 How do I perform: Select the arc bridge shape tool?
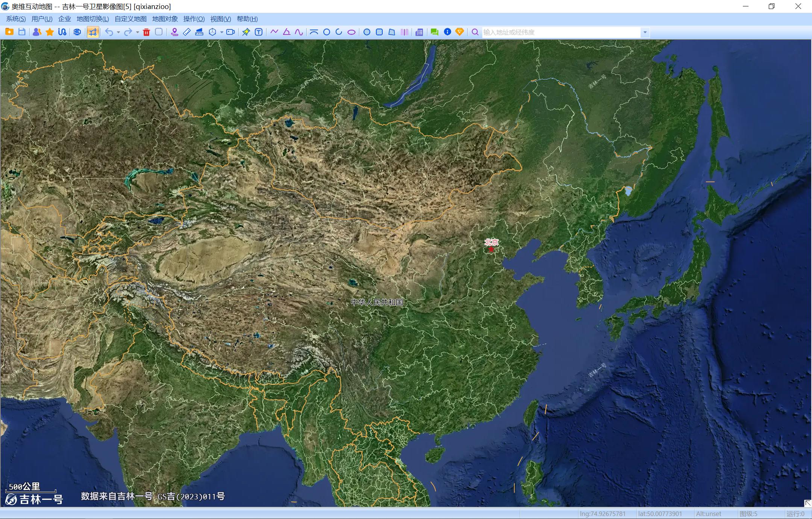click(314, 32)
